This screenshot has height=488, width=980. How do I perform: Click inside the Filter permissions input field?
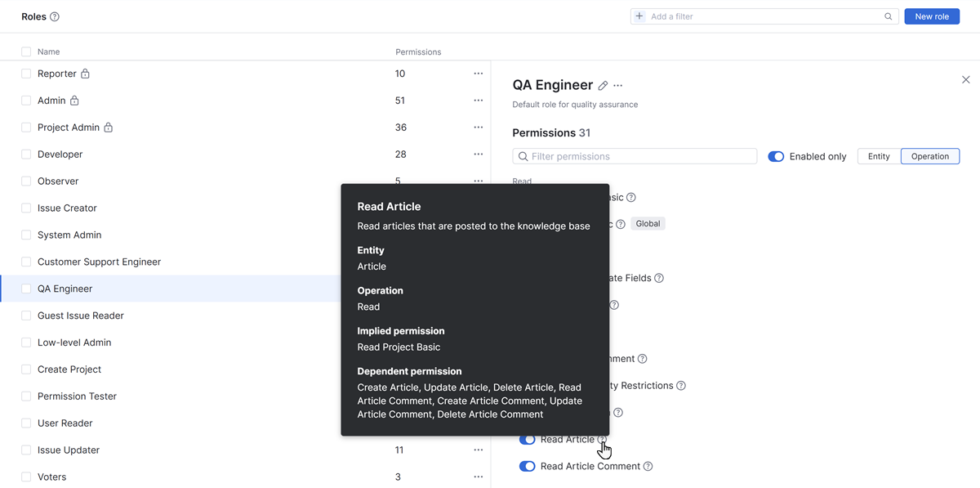[635, 155]
